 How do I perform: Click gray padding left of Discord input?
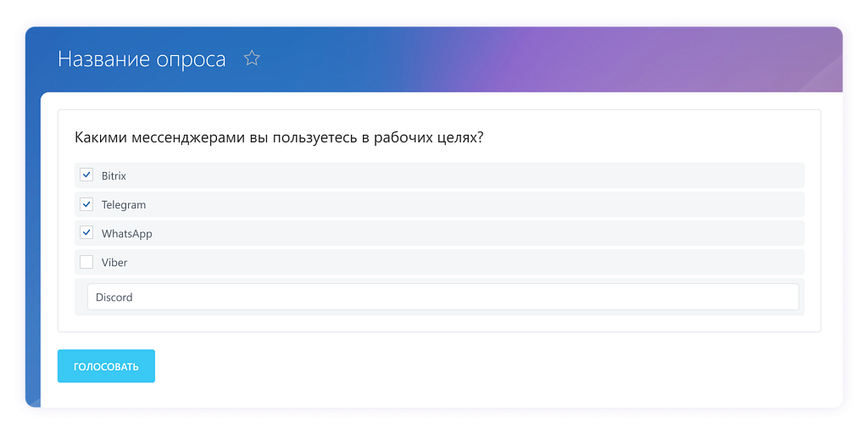pyautogui.click(x=81, y=298)
